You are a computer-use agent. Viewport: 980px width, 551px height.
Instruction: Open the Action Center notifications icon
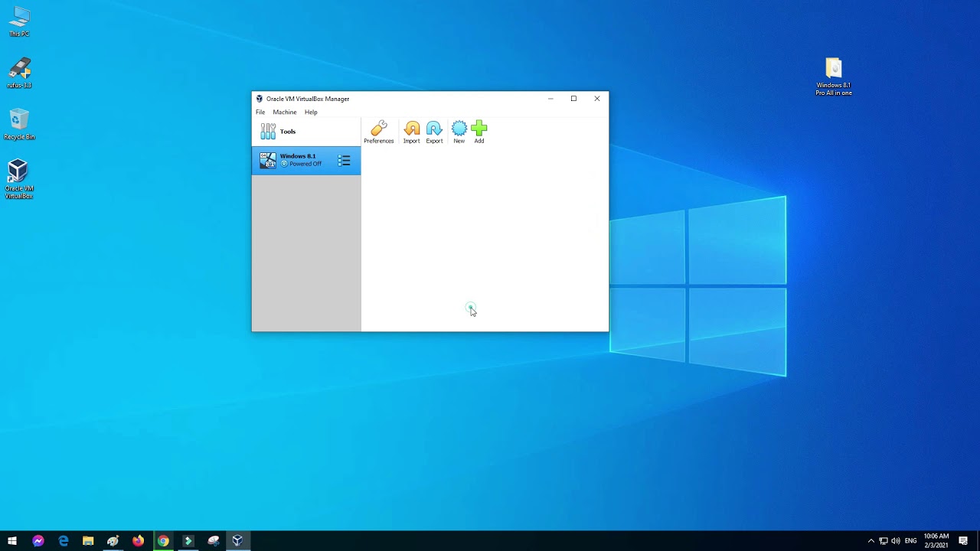963,541
